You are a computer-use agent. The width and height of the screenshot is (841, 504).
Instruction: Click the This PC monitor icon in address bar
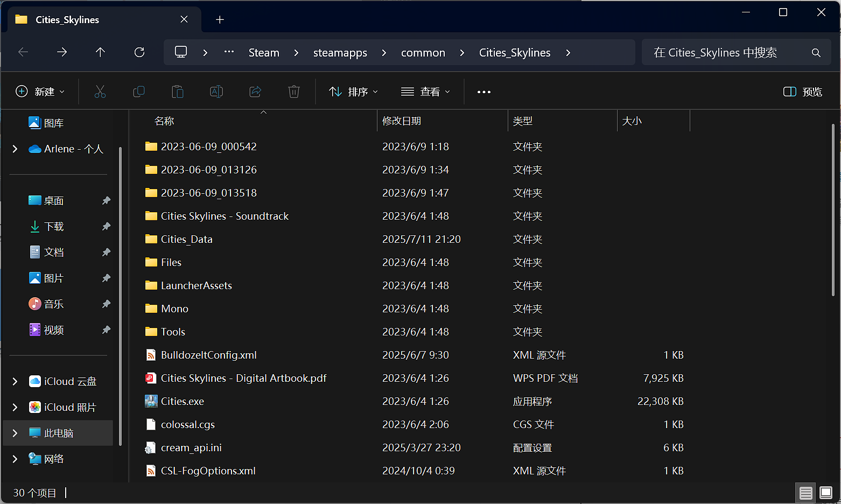click(181, 52)
